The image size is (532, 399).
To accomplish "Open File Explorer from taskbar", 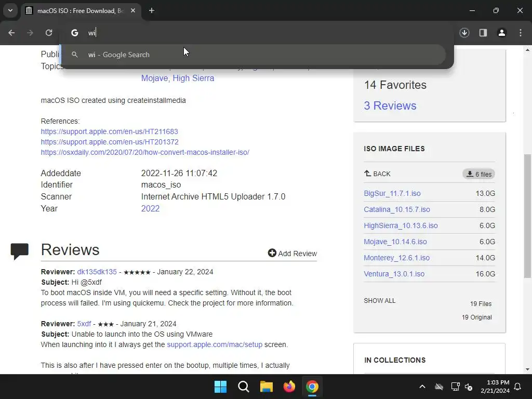I will (x=267, y=387).
